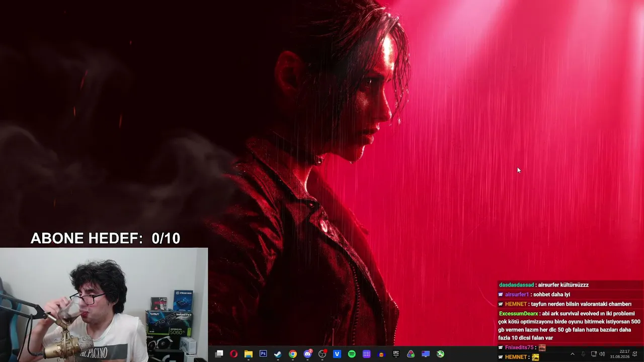This screenshot has height=362, width=644.
Task: Open File Explorer from the taskbar
Action: coord(248,354)
